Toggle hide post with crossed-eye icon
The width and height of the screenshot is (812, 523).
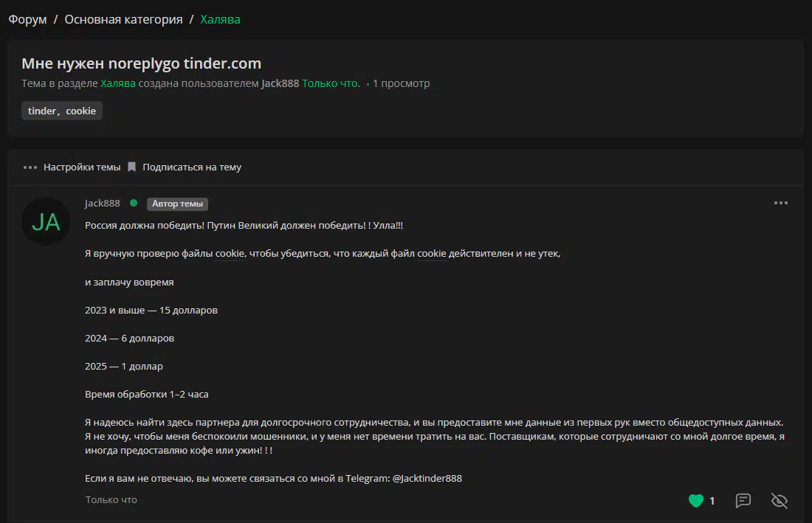pyautogui.click(x=780, y=500)
